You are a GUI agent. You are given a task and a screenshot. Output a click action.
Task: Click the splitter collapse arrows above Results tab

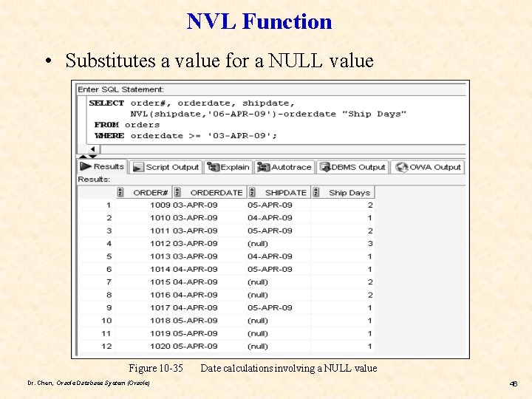tap(88, 157)
